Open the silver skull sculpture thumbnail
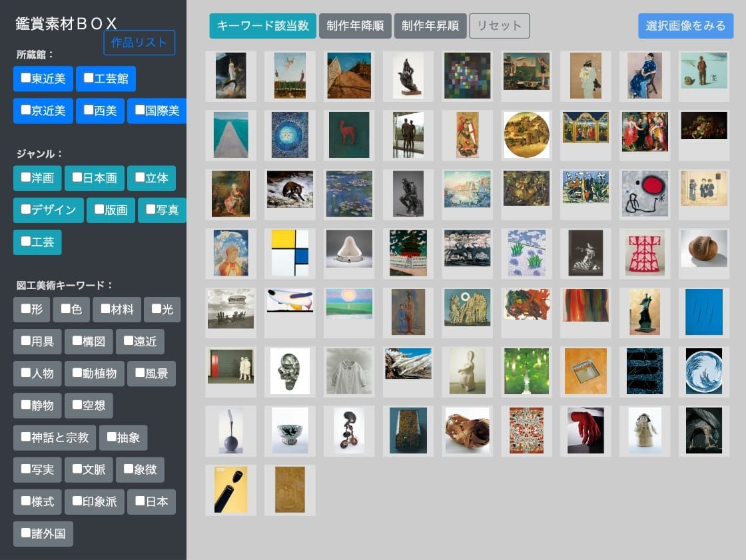This screenshot has width=746, height=560. [x=290, y=371]
